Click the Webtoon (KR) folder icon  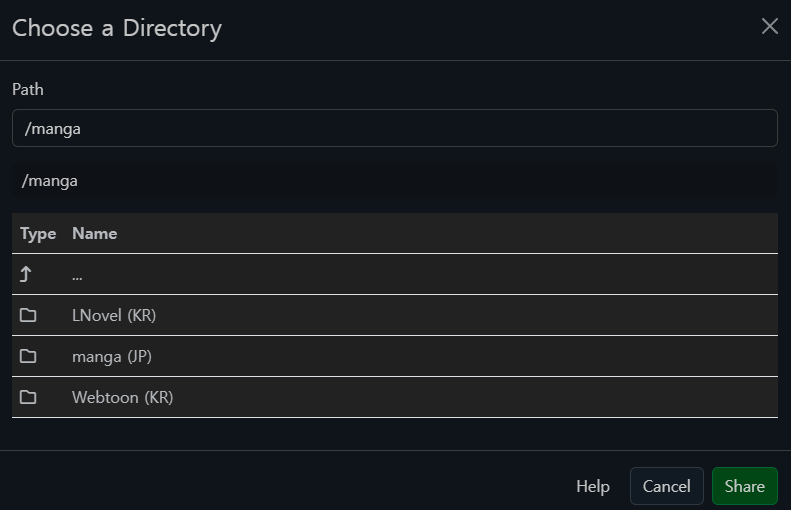(28, 398)
